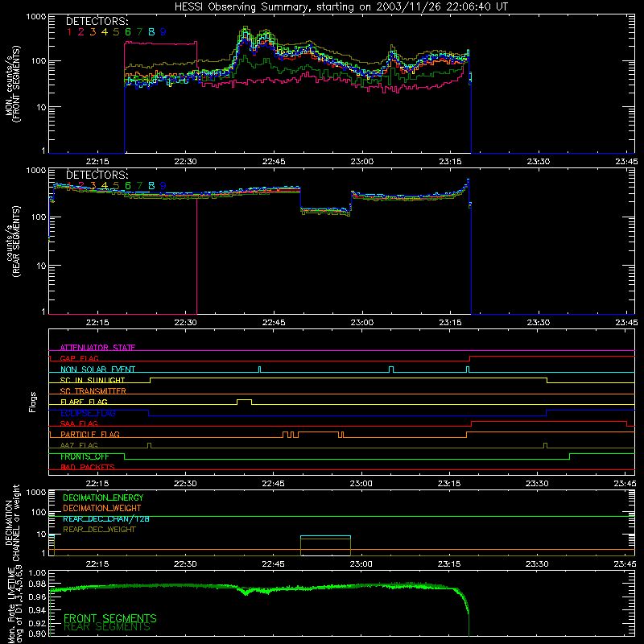Click the DECIMATION CHANNEL or weight axis label

(x=13, y=522)
